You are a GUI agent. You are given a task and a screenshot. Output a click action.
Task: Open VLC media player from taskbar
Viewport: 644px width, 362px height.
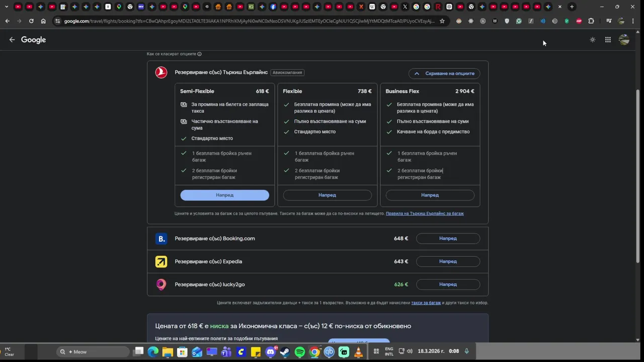pyautogui.click(x=359, y=352)
